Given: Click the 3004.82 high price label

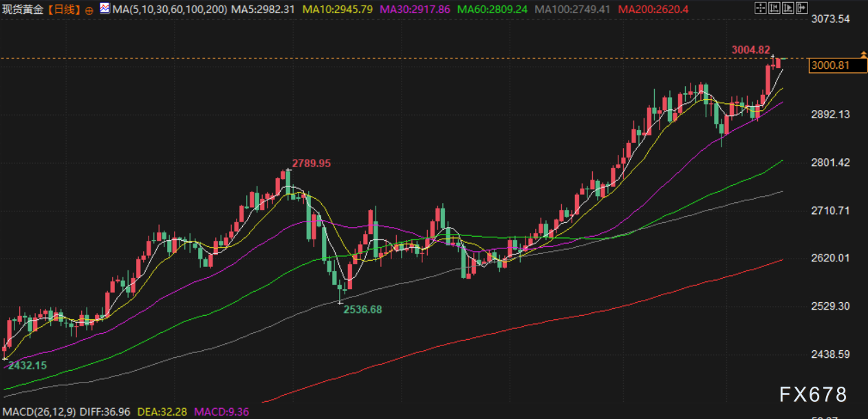Looking at the screenshot, I should point(750,50).
